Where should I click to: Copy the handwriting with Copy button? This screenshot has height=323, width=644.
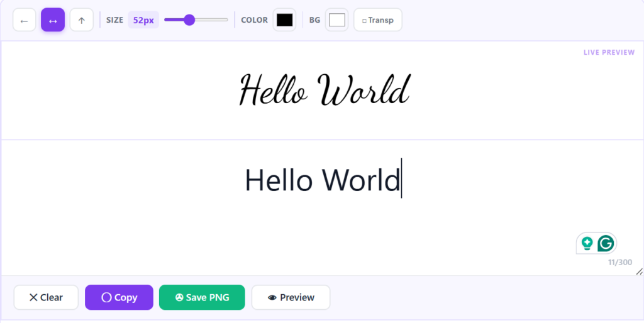click(119, 297)
